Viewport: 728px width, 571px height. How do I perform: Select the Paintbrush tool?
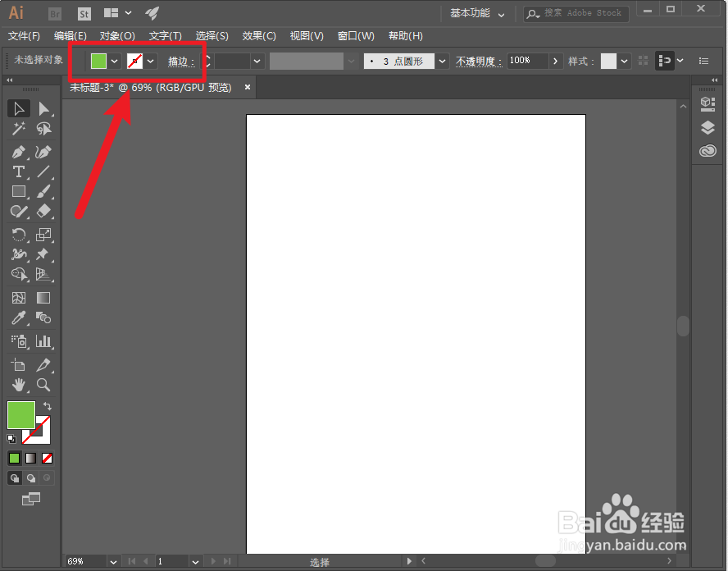point(43,191)
